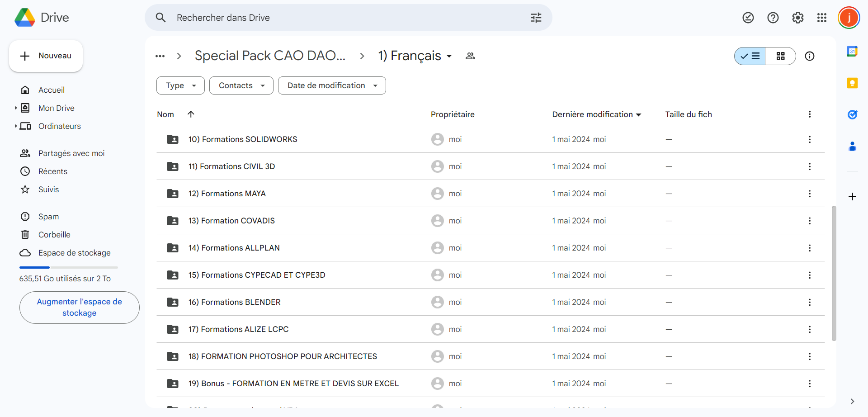
Task: Show folder details info icon
Action: pos(810,56)
